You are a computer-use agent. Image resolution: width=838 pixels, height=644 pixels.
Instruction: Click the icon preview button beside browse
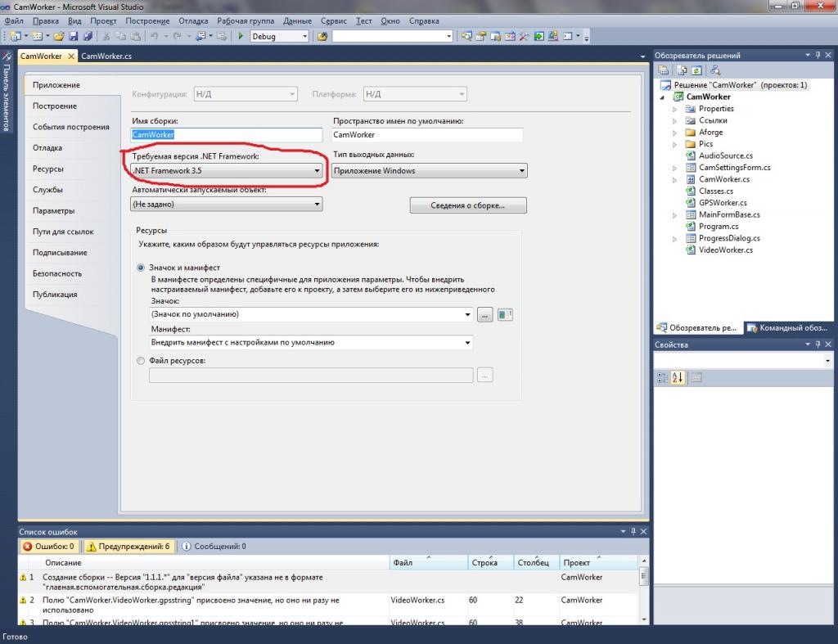coord(505,314)
